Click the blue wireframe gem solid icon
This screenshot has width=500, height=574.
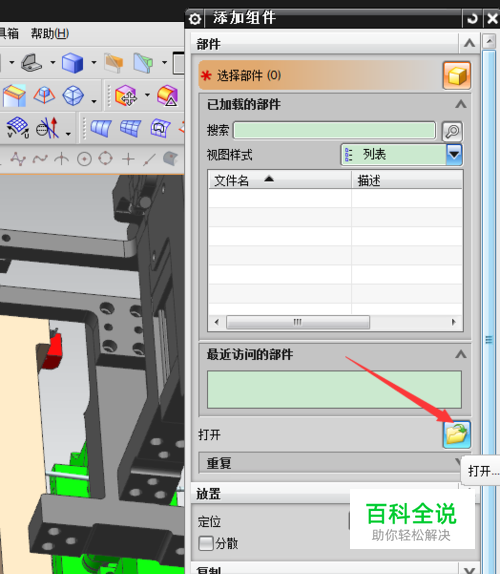tap(73, 96)
